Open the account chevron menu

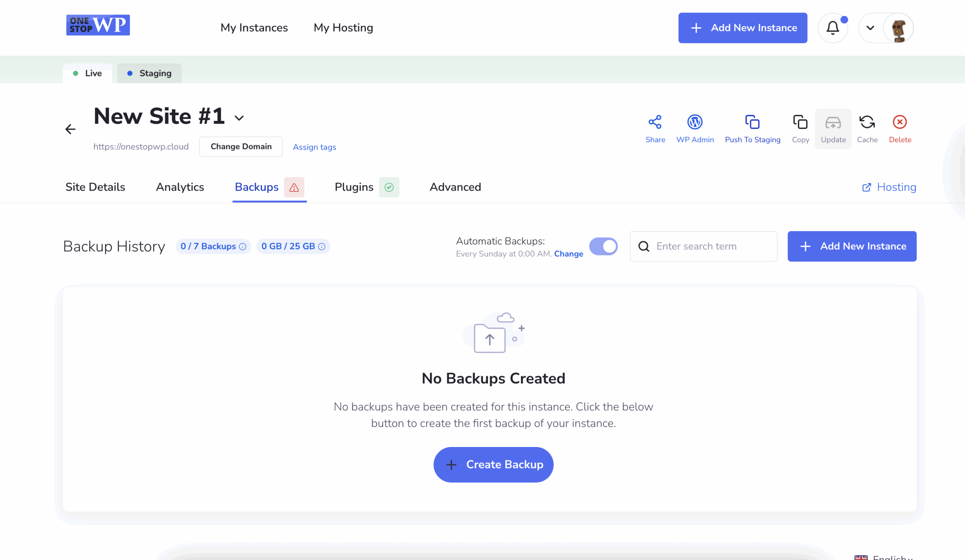click(870, 28)
